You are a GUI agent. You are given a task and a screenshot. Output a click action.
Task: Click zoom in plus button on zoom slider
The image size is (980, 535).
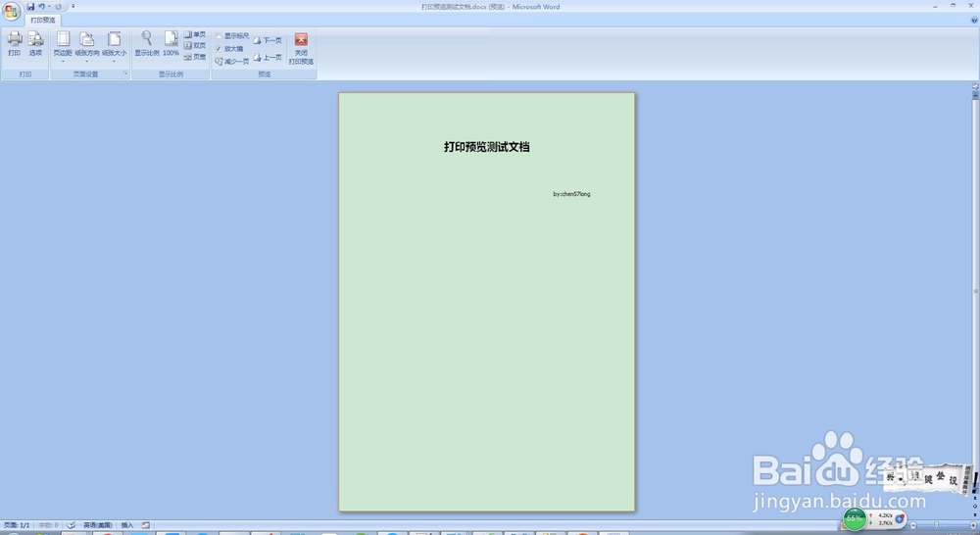tap(973, 525)
